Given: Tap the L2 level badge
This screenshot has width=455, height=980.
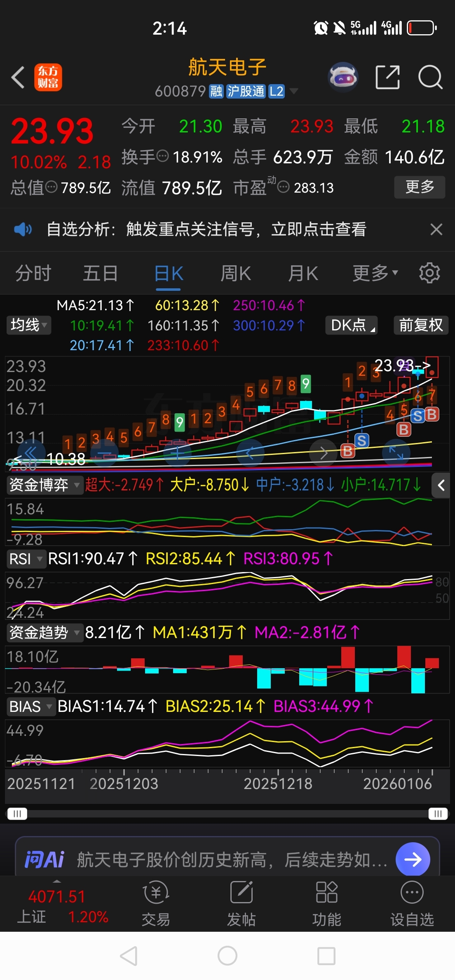Looking at the screenshot, I should (x=277, y=91).
